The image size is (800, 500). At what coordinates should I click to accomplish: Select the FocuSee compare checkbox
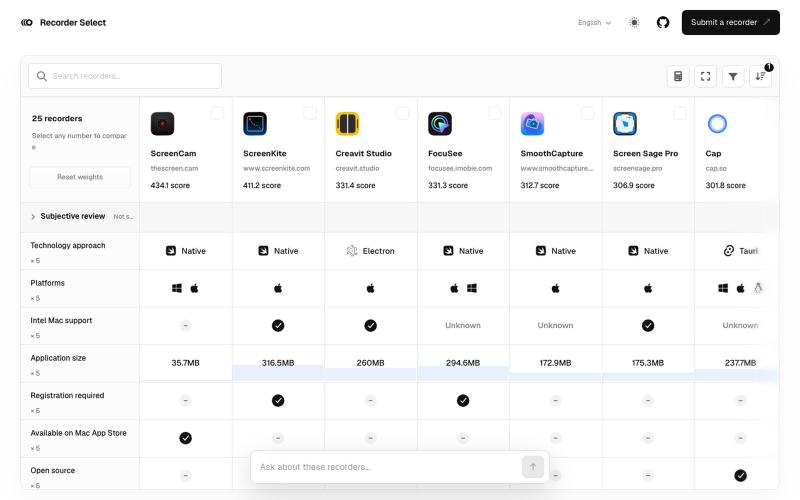tap(495, 113)
